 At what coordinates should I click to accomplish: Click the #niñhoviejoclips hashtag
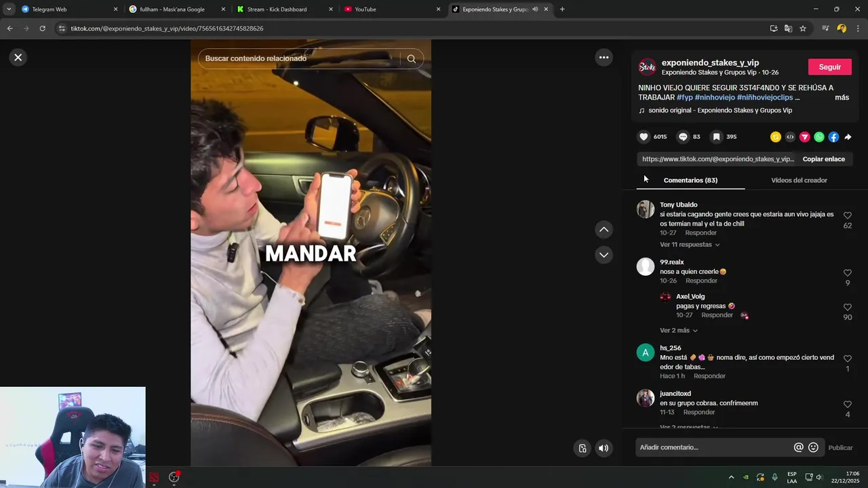tap(765, 98)
